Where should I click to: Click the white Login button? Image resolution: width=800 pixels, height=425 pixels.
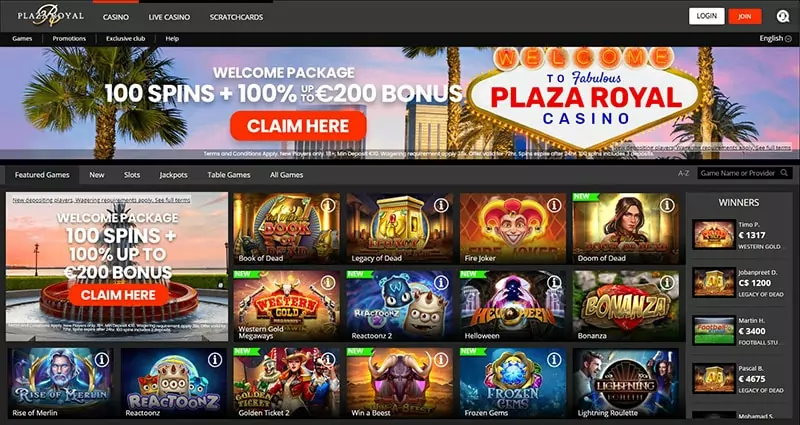[707, 16]
